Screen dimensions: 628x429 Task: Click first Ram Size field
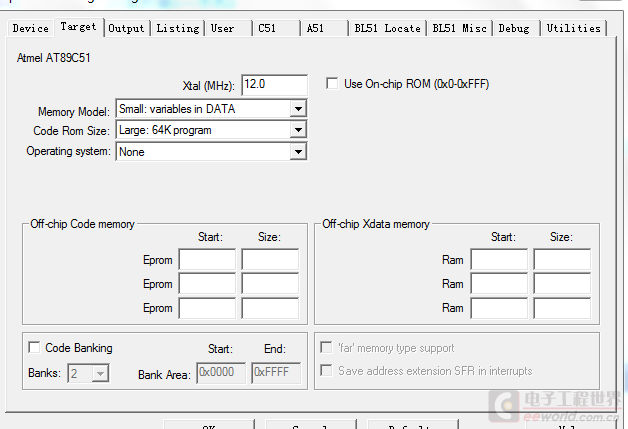tap(562, 260)
